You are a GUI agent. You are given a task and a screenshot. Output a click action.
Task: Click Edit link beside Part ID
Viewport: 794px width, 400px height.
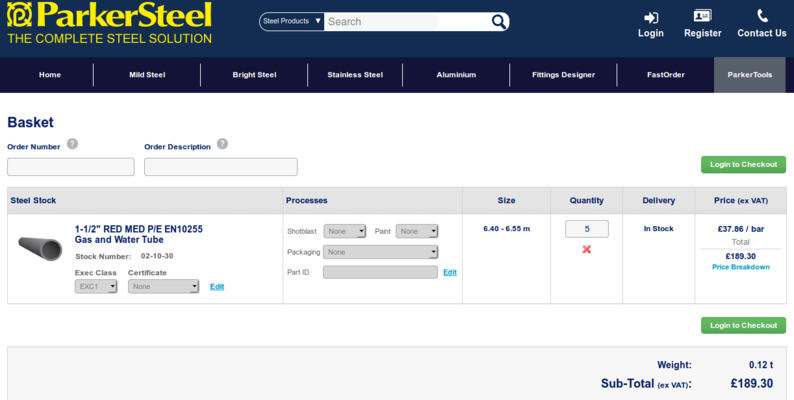[x=450, y=272]
